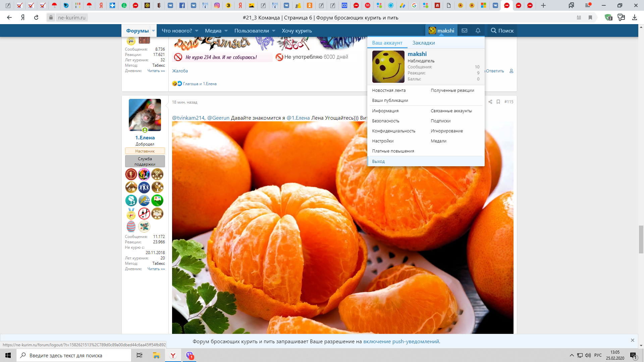Reload page using browser refresh icon

36,17
